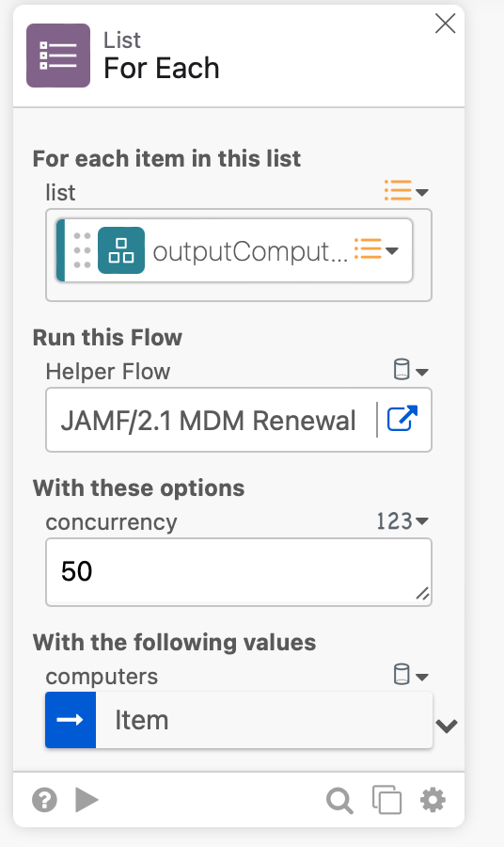Open the help question mark icon

(x=44, y=799)
